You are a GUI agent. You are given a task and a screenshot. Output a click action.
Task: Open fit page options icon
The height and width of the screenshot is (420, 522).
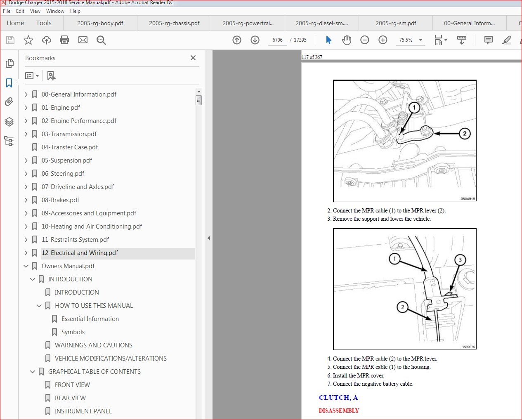click(440, 40)
